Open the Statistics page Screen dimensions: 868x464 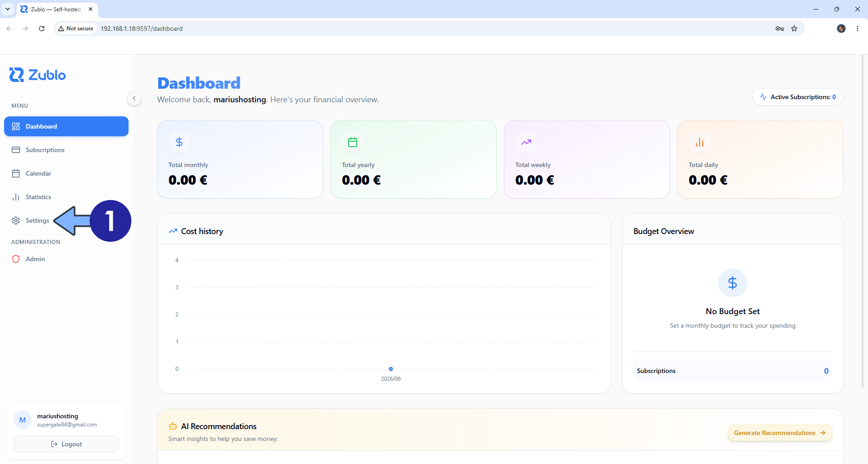[66, 197]
